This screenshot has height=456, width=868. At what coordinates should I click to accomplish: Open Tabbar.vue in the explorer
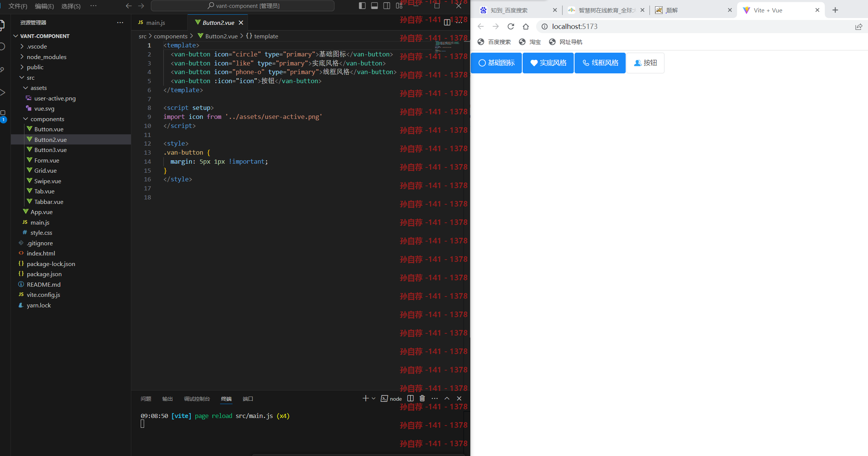tap(49, 202)
